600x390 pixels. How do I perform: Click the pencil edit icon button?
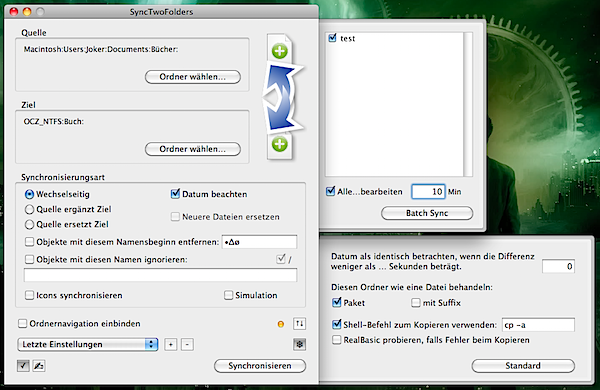tap(39, 366)
